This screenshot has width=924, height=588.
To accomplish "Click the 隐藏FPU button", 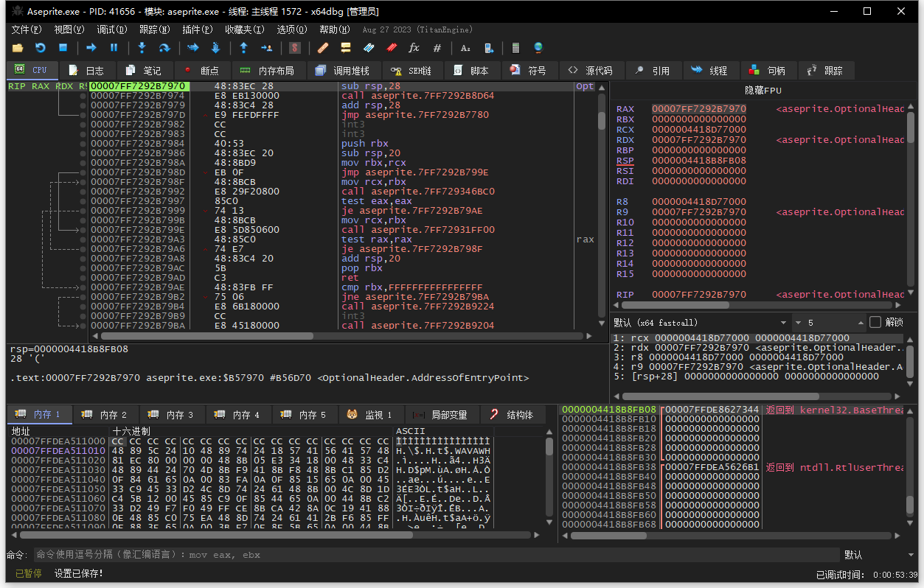I will point(764,91).
